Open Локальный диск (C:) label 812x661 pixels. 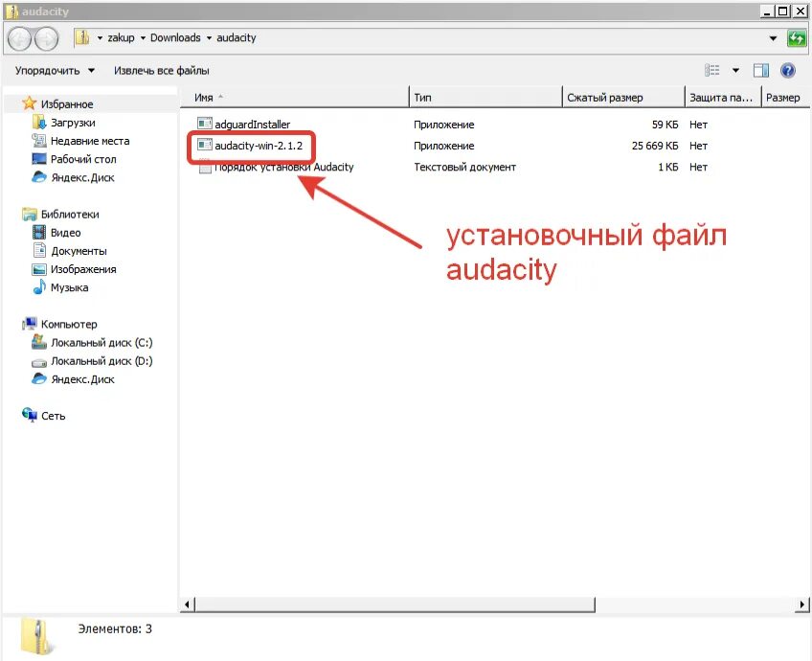(101, 342)
